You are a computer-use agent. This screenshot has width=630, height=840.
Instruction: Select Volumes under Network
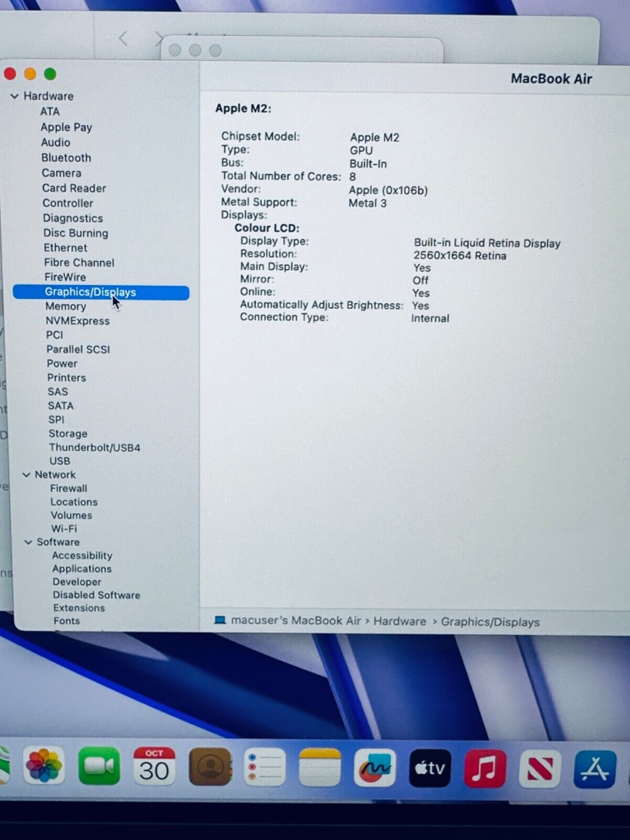click(x=71, y=516)
